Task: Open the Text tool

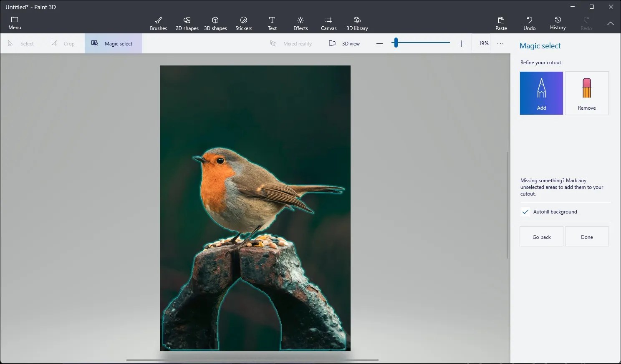Action: (272, 23)
